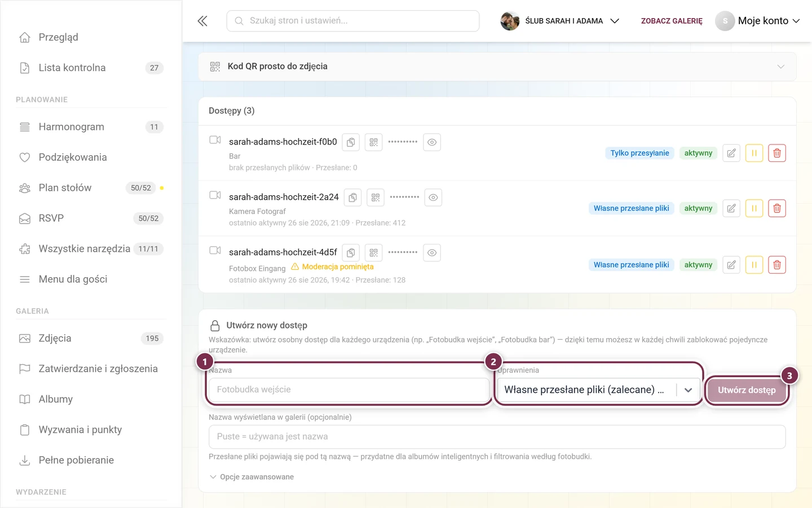Pause the Fotobox Eingang access

[754, 265]
